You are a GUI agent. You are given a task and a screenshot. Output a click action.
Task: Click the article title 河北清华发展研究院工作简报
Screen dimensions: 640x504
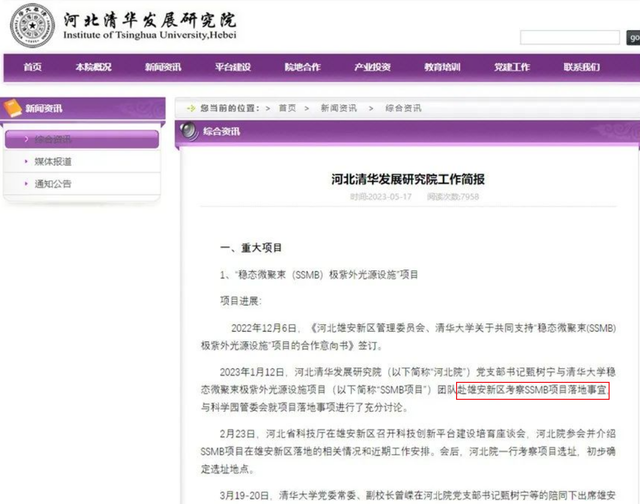pyautogui.click(x=408, y=179)
